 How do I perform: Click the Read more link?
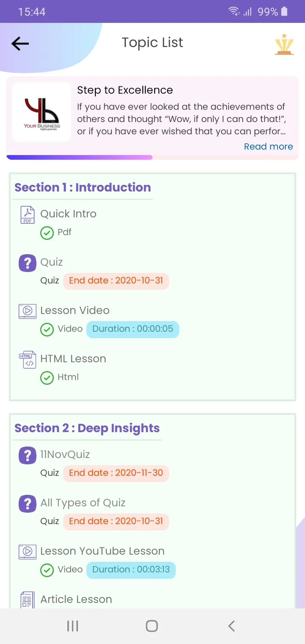[268, 147]
